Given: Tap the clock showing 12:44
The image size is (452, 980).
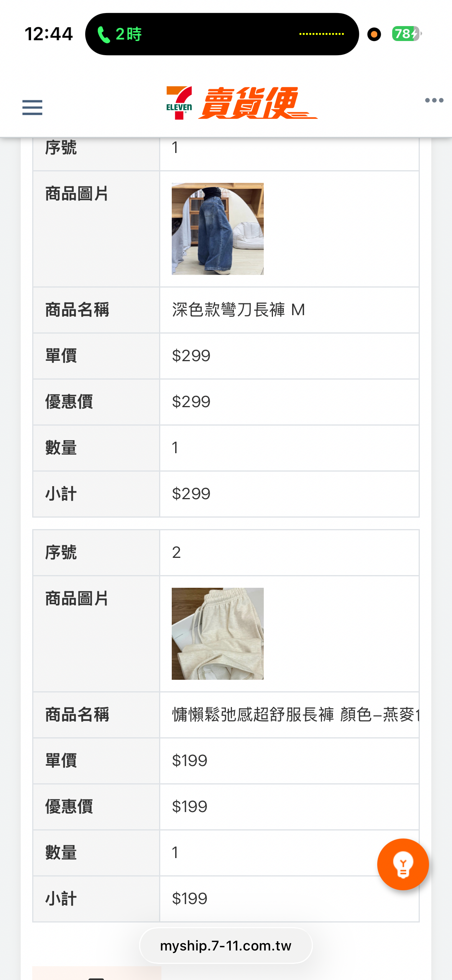Looking at the screenshot, I should tap(49, 34).
